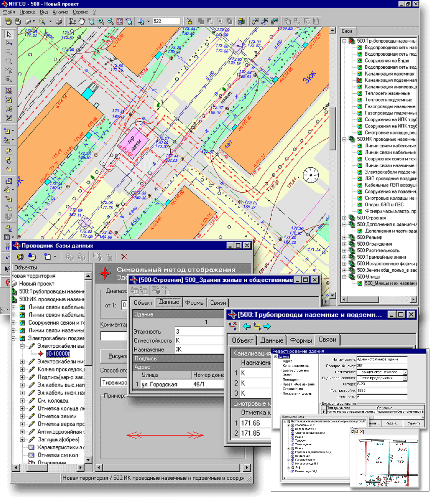Viewport: 439px width, 504px height.
Task: Click the Удалить button
Action: [x=414, y=423]
